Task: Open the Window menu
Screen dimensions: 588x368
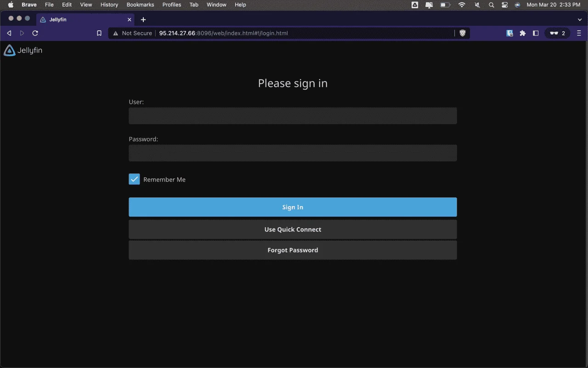Action: pos(216,5)
